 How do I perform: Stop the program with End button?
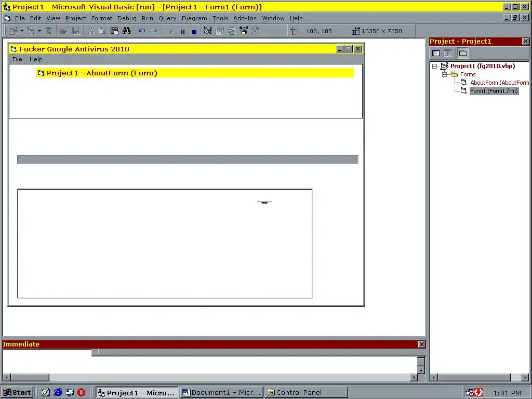(194, 32)
